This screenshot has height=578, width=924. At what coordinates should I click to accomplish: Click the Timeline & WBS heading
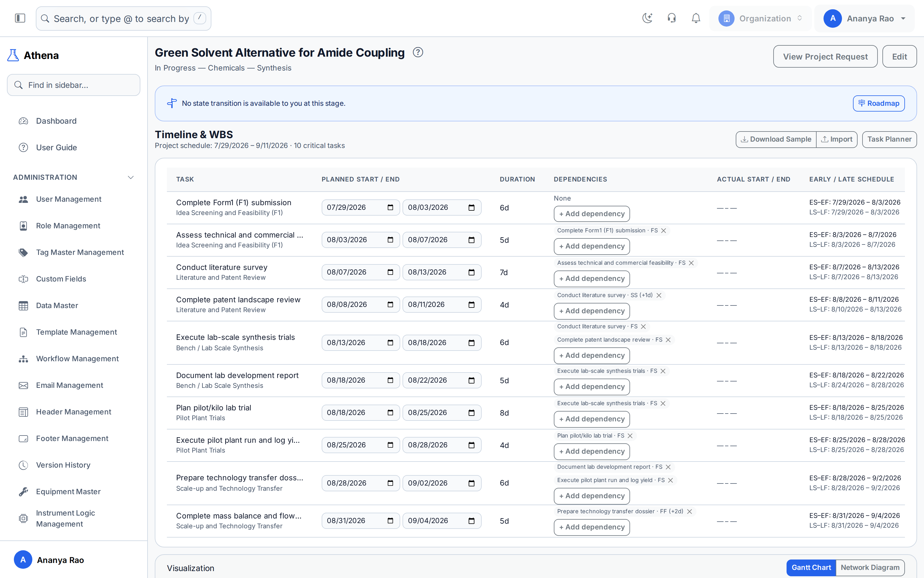193,135
